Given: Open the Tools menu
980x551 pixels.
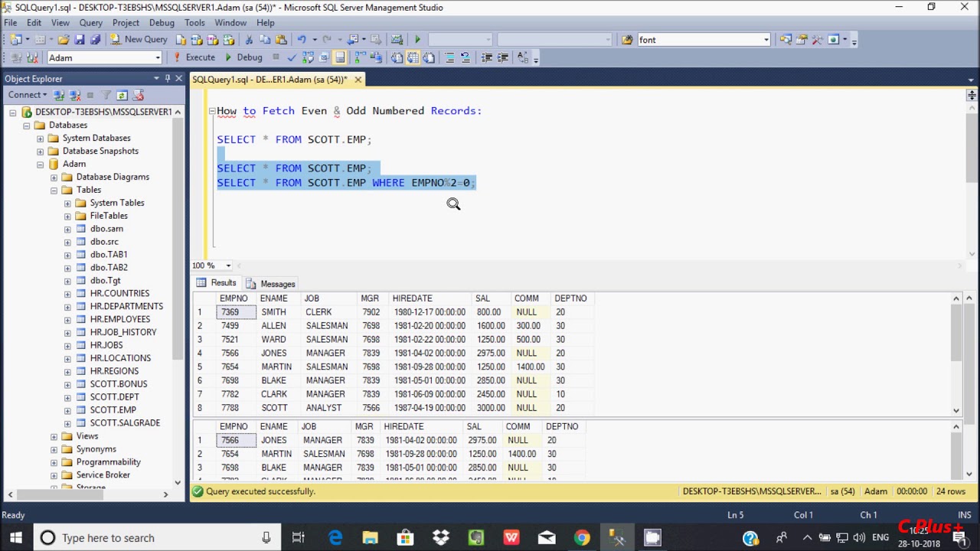Looking at the screenshot, I should tap(194, 23).
